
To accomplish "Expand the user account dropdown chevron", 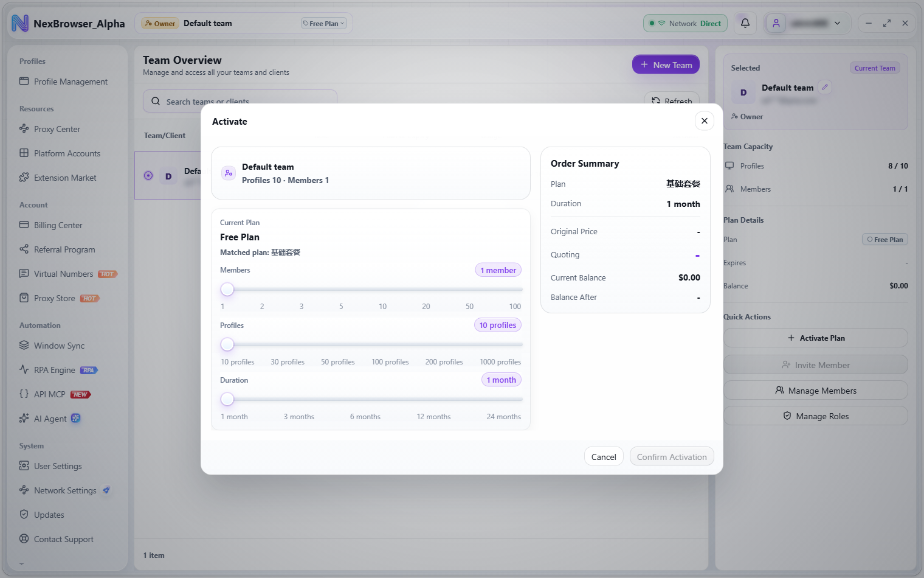I will (x=837, y=23).
